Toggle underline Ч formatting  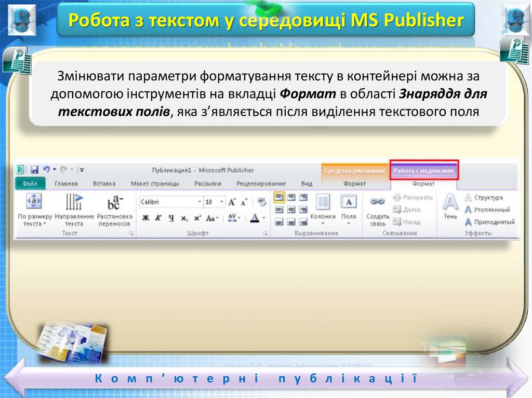(x=171, y=218)
